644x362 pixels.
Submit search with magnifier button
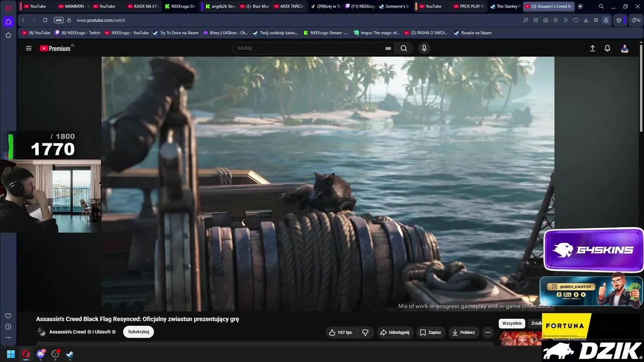[404, 48]
